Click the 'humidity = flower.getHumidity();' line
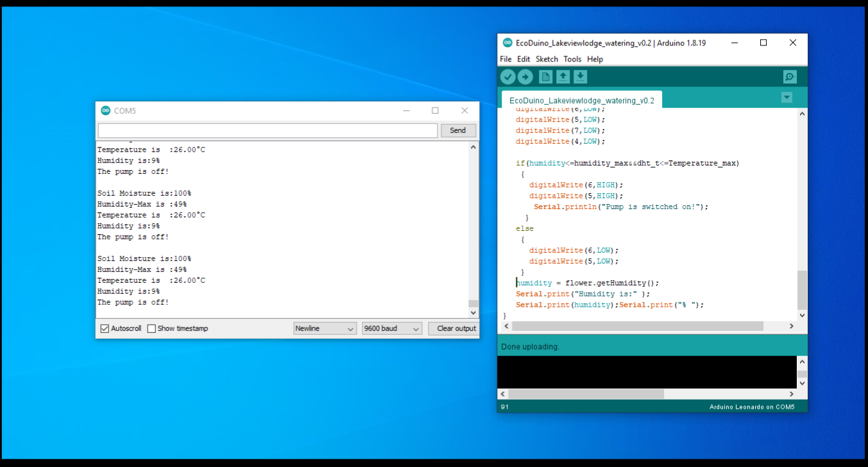Viewport: 868px width, 467px height. pos(588,283)
